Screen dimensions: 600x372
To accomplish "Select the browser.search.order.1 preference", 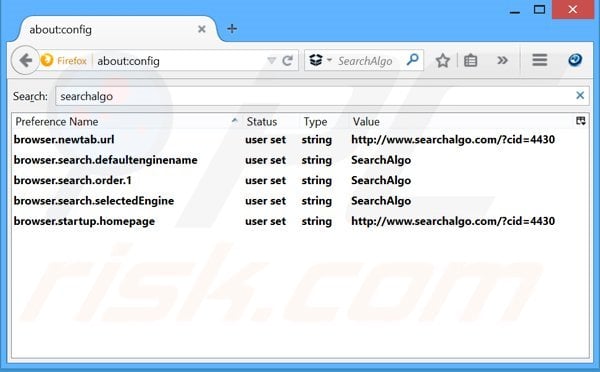I will click(x=300, y=180).
